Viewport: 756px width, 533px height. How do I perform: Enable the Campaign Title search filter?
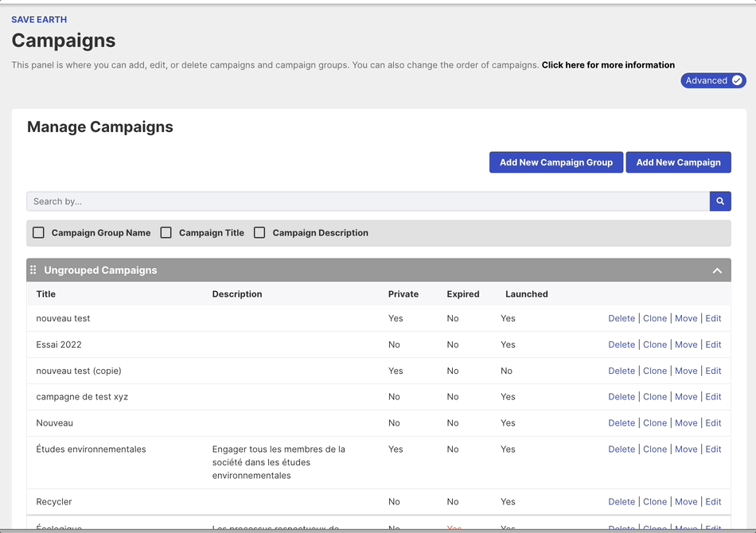[166, 233]
